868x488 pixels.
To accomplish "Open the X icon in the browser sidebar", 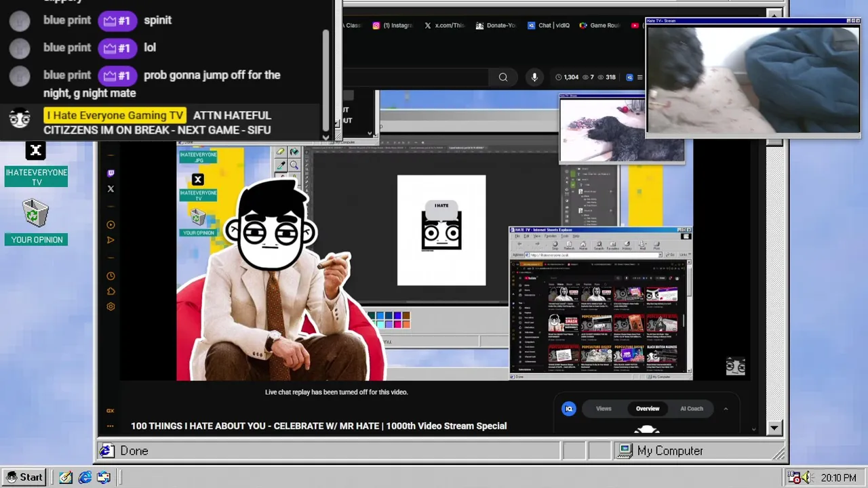I will [x=111, y=189].
